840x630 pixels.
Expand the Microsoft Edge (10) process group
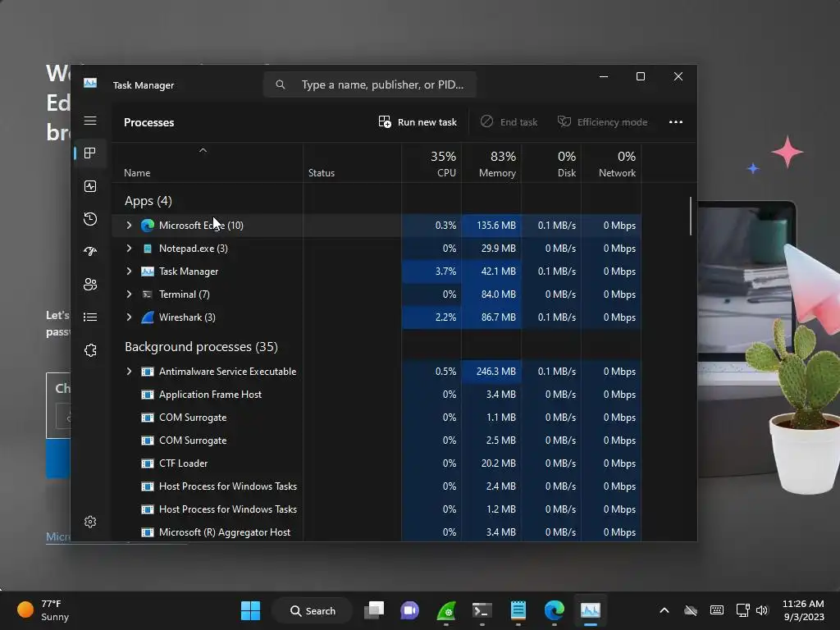pyautogui.click(x=129, y=226)
